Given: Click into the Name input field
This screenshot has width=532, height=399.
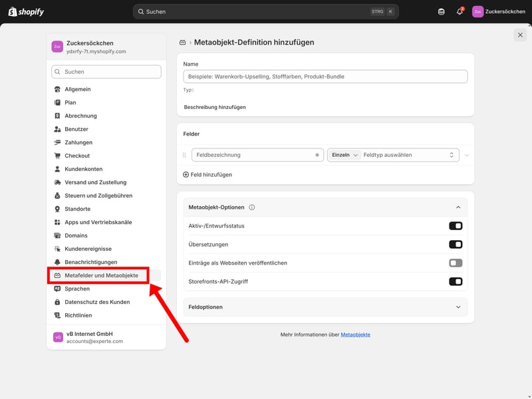Looking at the screenshot, I should [x=325, y=76].
